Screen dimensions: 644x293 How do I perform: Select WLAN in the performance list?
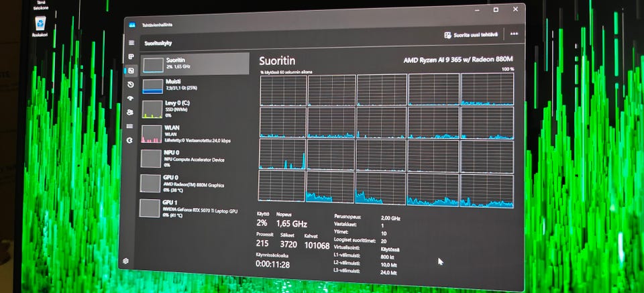tap(195, 134)
